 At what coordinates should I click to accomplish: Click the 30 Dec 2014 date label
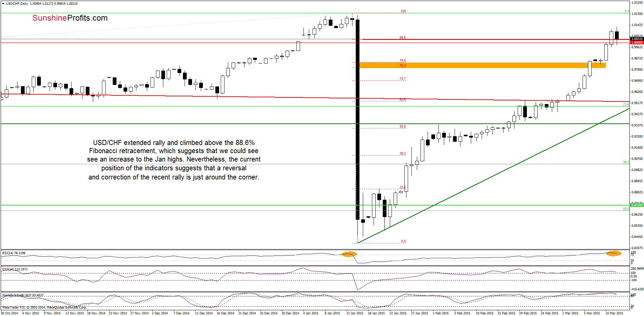290,313
